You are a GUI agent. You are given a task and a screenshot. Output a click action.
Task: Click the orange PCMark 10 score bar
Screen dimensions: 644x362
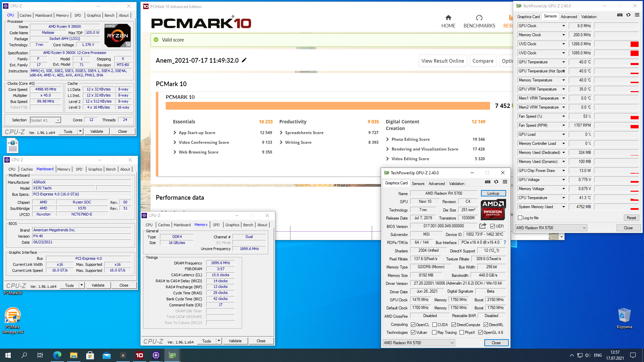tap(328, 106)
